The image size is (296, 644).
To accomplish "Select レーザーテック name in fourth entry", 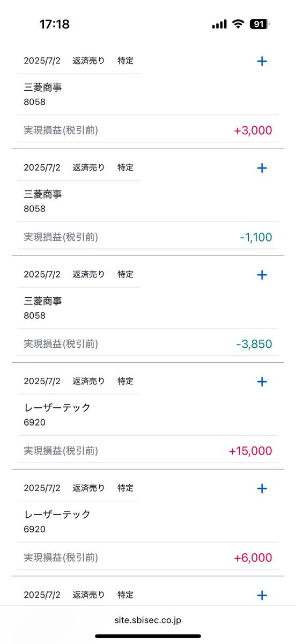I will pyautogui.click(x=57, y=408).
